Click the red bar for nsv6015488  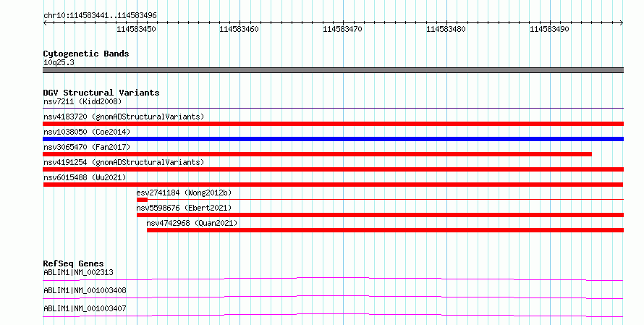[x=333, y=185]
